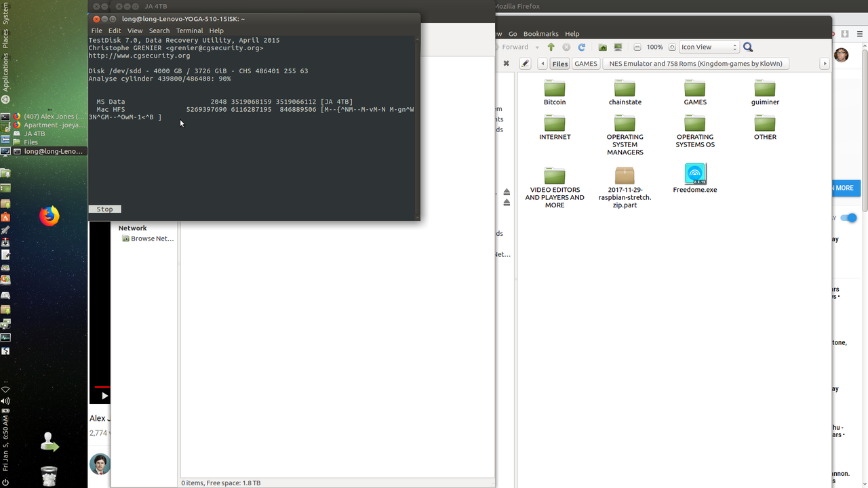Image resolution: width=868 pixels, height=488 pixels.
Task: Open the terminal Edit menu
Action: click(115, 30)
